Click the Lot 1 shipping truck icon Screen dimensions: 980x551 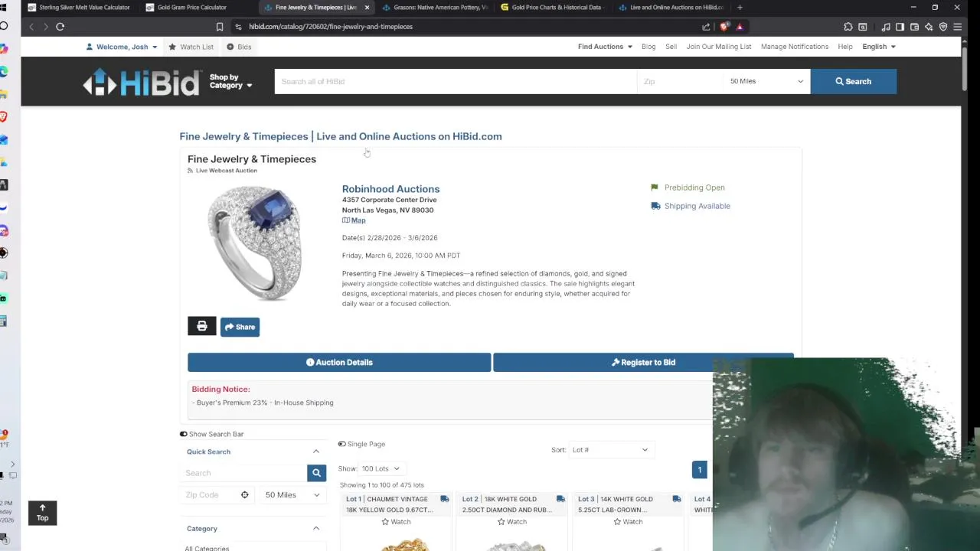(444, 499)
